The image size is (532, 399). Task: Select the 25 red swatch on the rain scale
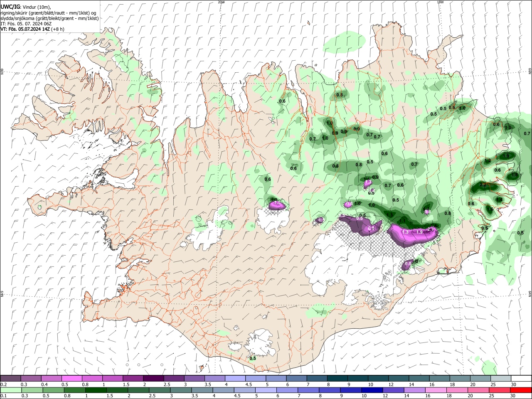500,390
